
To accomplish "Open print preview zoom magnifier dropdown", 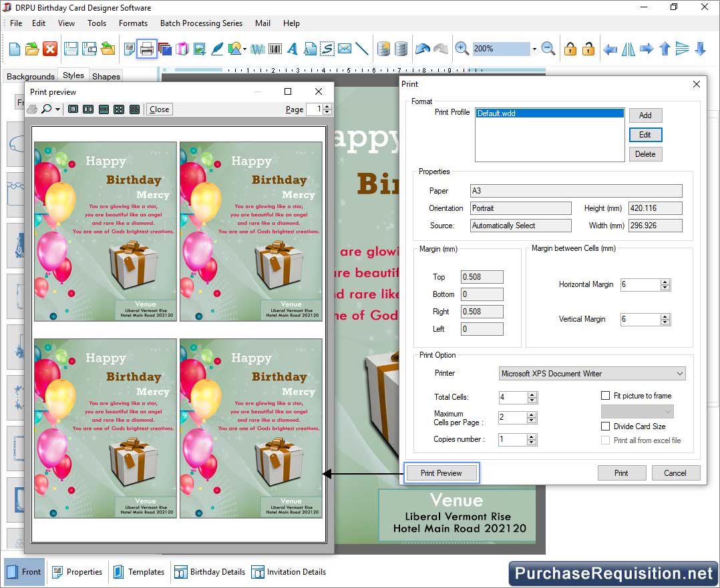I will 57,109.
